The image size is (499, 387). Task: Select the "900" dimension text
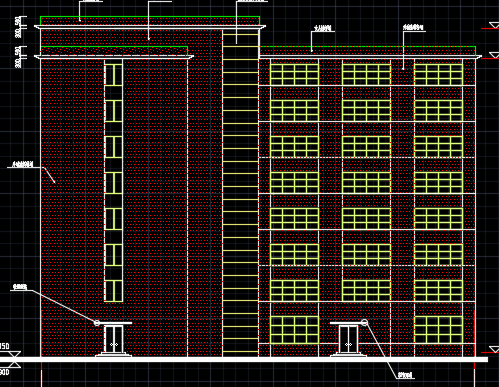4,372
